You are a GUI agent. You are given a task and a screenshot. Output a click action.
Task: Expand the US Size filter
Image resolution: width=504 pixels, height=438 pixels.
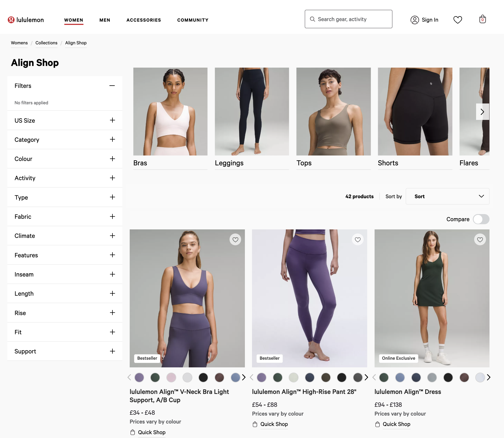pos(65,120)
